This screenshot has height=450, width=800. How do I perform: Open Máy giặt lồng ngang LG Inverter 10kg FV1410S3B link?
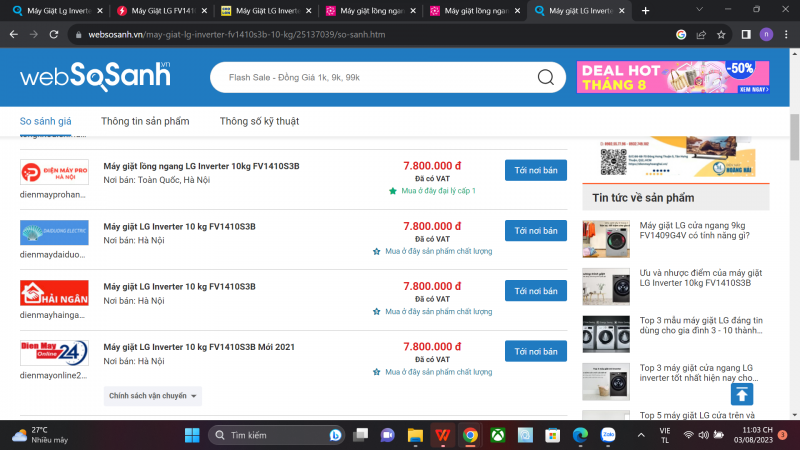202,166
